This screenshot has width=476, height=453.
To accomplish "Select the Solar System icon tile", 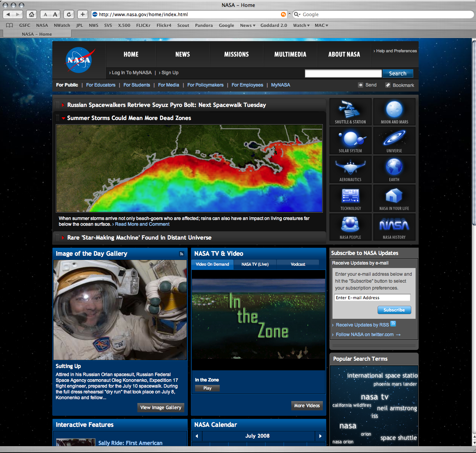I will [350, 140].
